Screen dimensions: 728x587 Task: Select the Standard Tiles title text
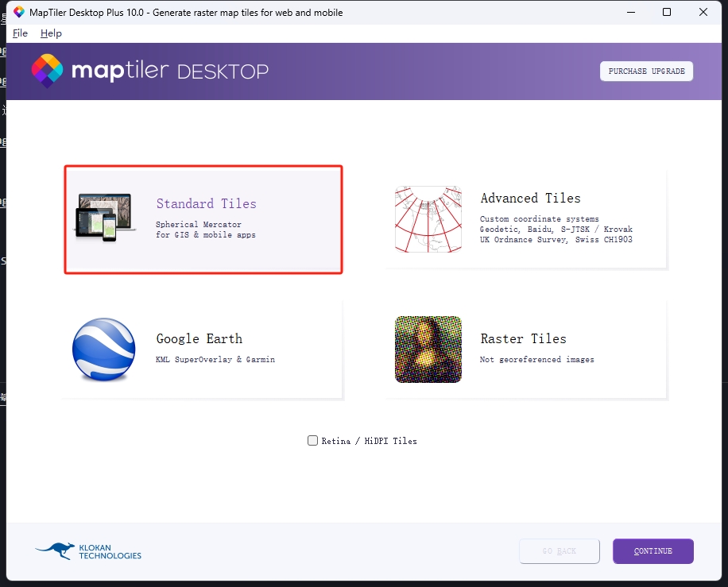[x=206, y=203]
